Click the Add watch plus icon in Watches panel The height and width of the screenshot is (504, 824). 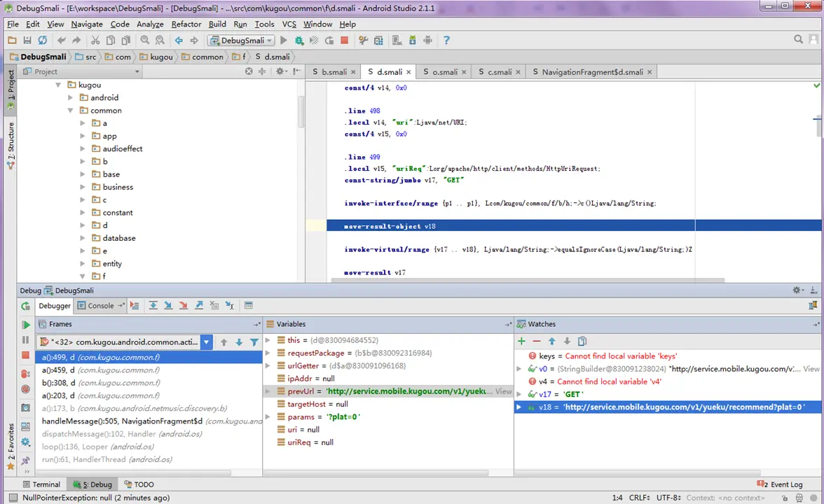coord(521,341)
